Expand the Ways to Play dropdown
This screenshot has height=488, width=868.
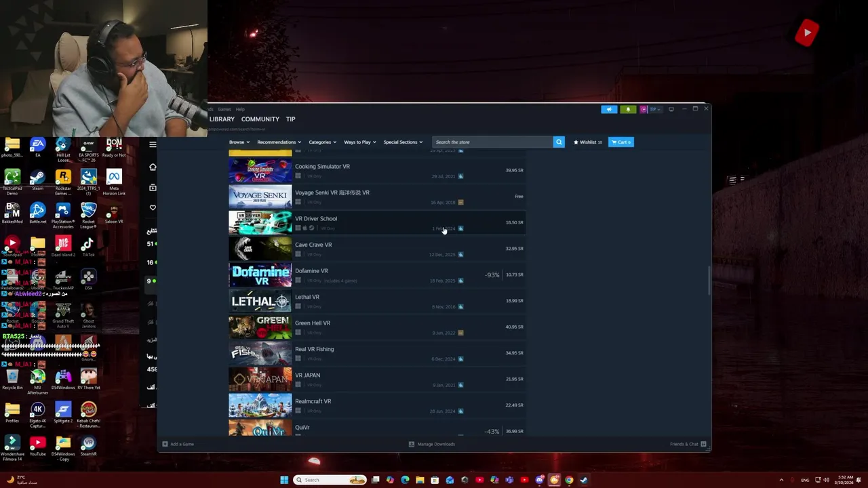[x=359, y=142]
